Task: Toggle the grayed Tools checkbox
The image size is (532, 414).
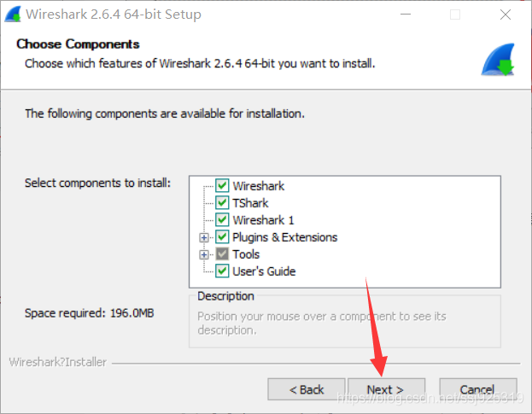Action: [x=222, y=254]
